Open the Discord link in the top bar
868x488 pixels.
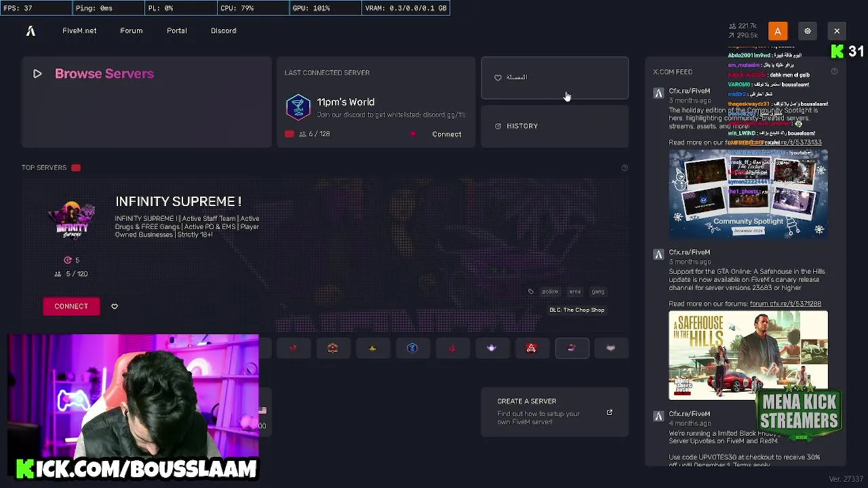[x=224, y=30]
